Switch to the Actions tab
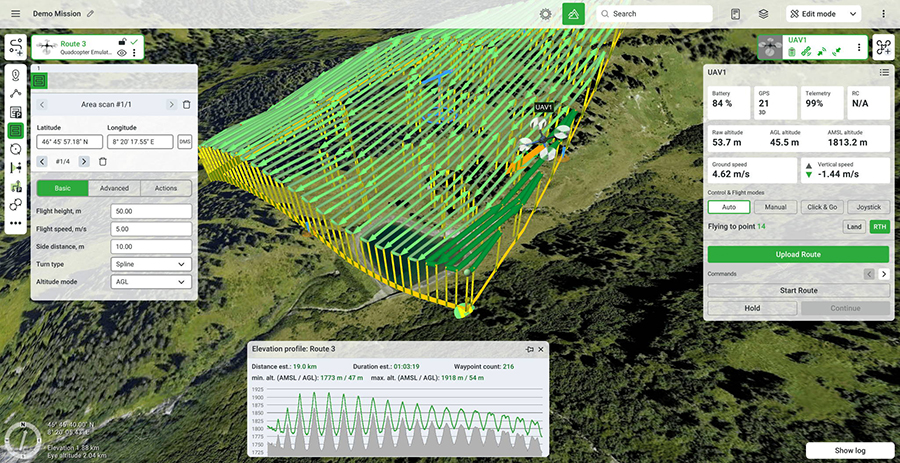 pyautogui.click(x=166, y=188)
